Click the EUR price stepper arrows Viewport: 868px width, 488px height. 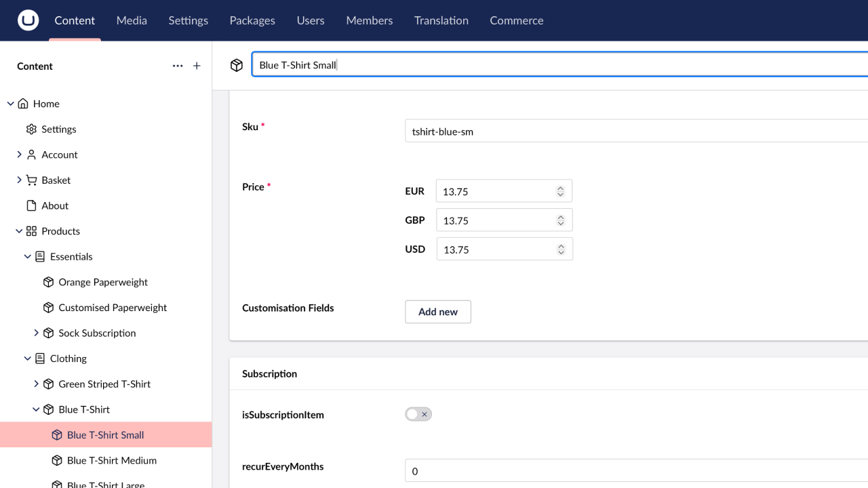tap(560, 191)
